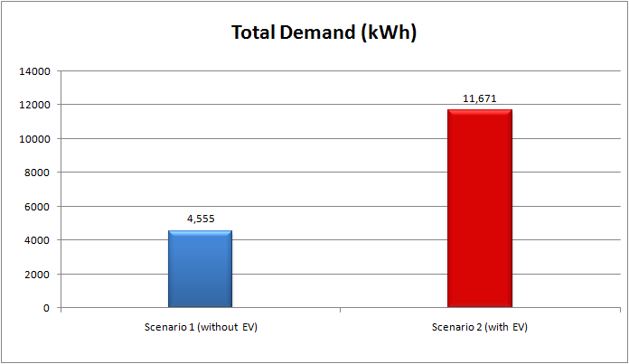Pick the 8000 vertical axis label
This screenshot has width=629, height=364.
point(38,173)
